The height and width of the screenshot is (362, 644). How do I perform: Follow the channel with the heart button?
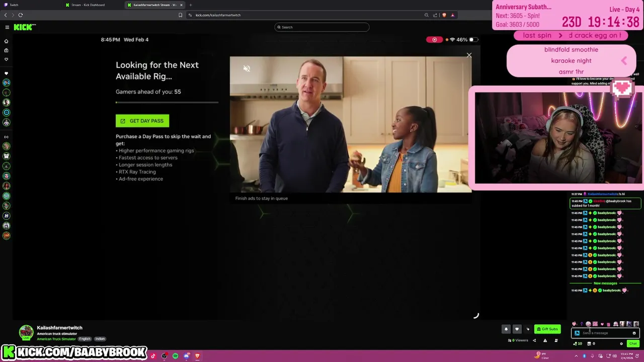(x=517, y=329)
